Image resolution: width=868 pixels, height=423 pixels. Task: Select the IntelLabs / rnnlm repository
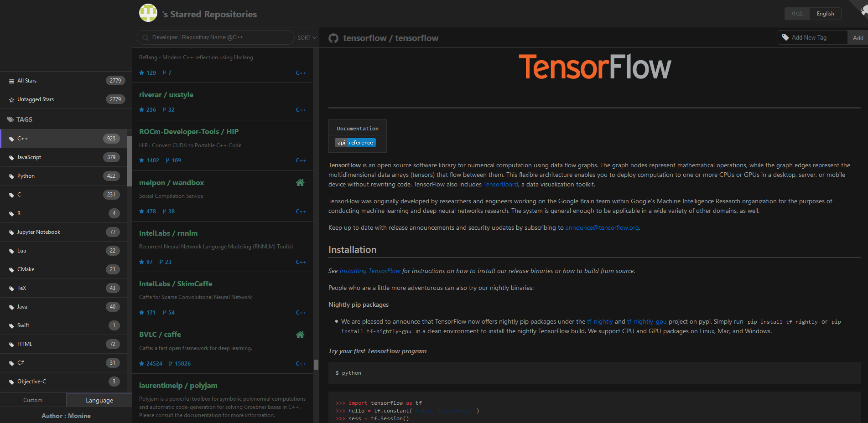[168, 233]
